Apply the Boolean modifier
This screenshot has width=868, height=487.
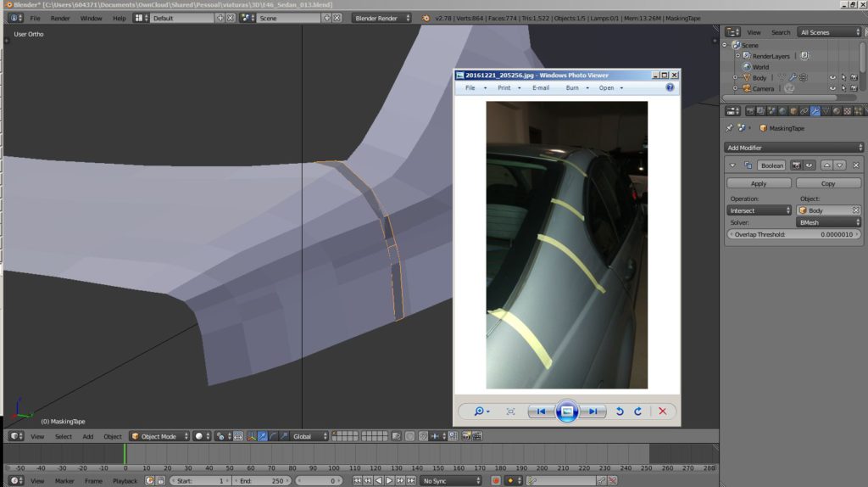759,183
